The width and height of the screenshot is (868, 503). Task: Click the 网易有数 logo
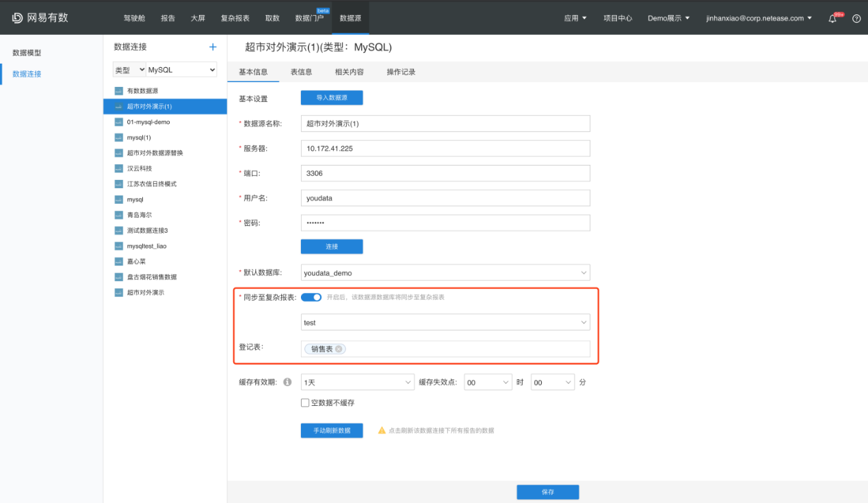40,18
